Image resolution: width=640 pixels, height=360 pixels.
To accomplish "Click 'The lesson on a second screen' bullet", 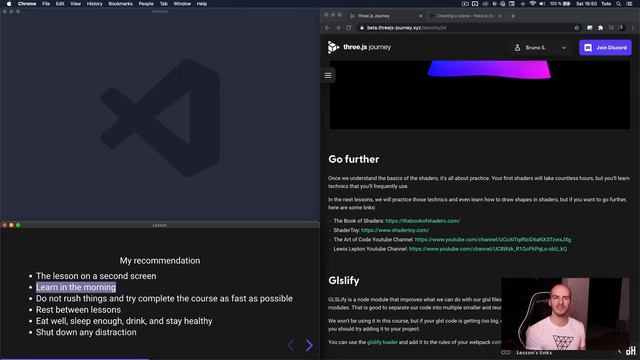I will (96, 276).
